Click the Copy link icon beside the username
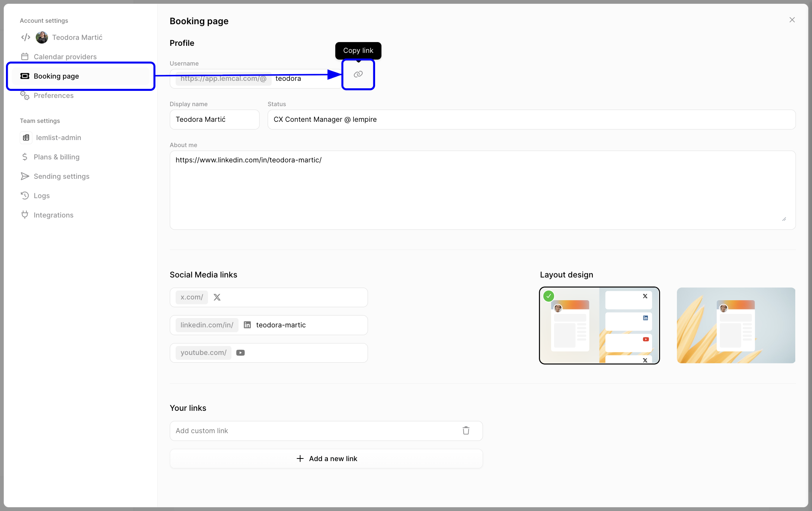The image size is (812, 511). [x=358, y=74]
